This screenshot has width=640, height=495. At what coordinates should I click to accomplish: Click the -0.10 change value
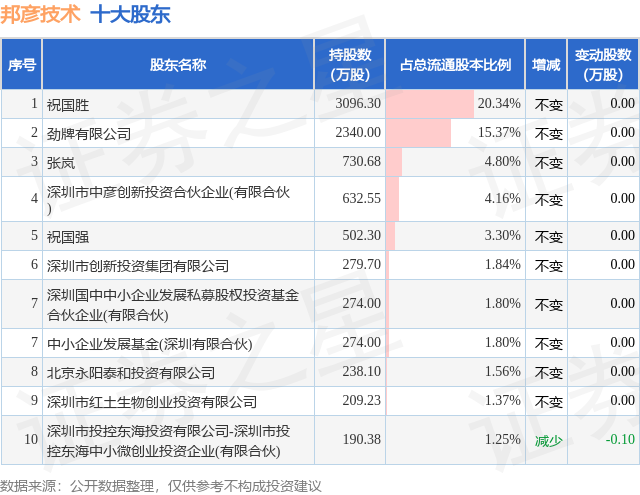point(620,440)
